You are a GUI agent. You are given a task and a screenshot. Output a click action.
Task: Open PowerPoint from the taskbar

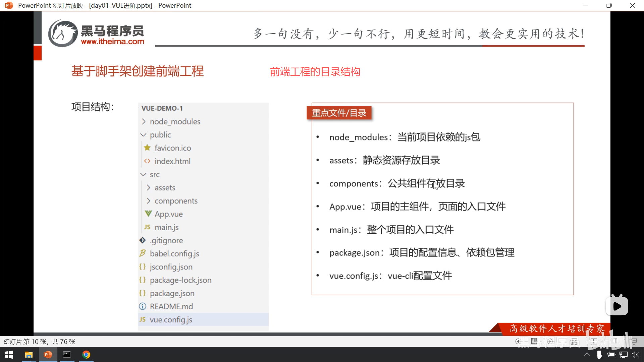pyautogui.click(x=48, y=355)
